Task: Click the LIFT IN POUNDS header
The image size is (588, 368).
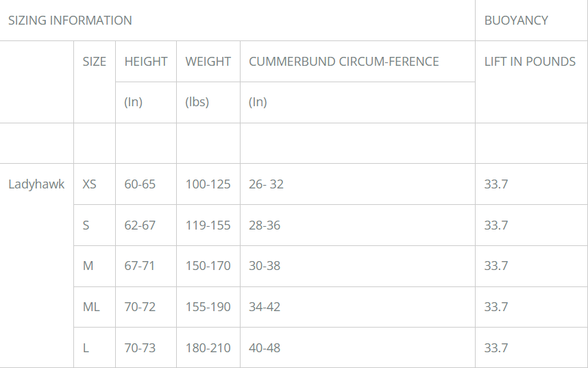Action: click(530, 62)
